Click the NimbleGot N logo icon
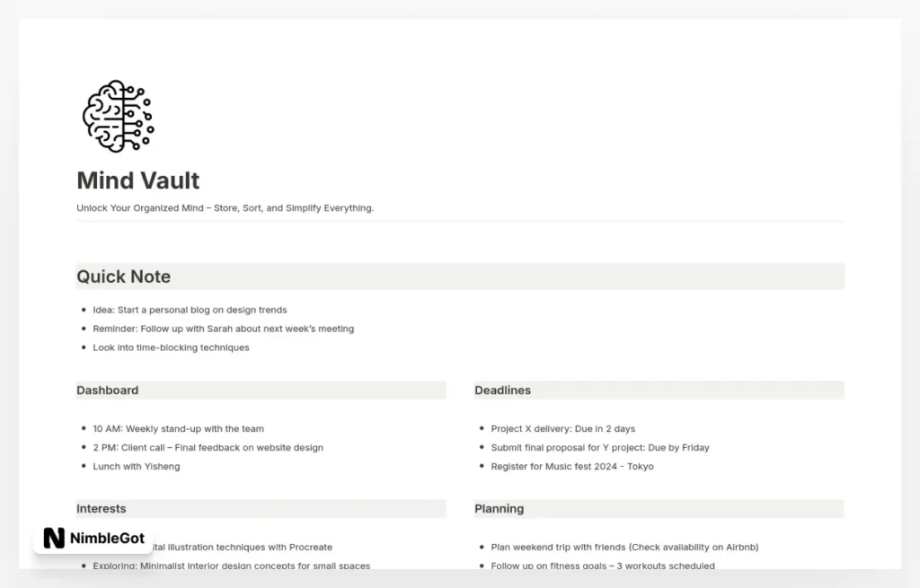This screenshot has width=920, height=588. click(x=54, y=538)
